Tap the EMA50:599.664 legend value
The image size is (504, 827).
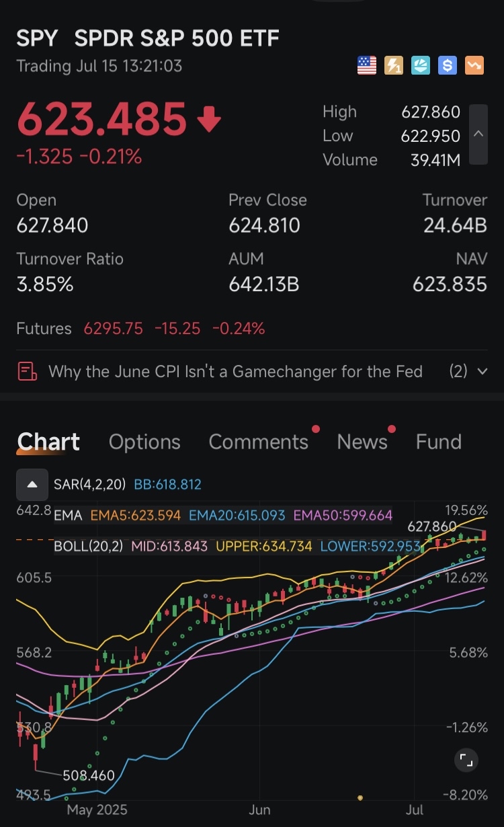(343, 516)
